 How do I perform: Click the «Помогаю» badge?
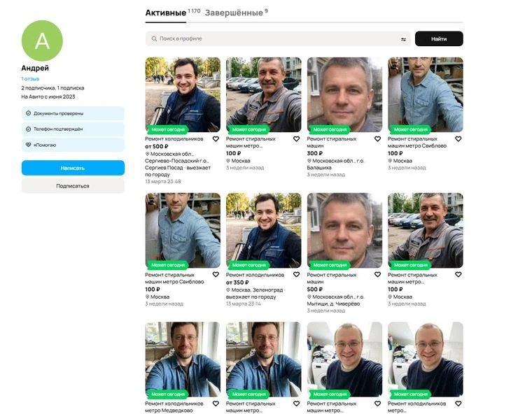pos(73,145)
